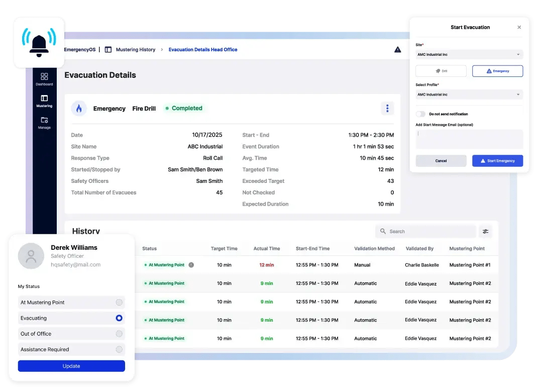Click the Validation Method column header
543x392 pixels.
pos(374,248)
